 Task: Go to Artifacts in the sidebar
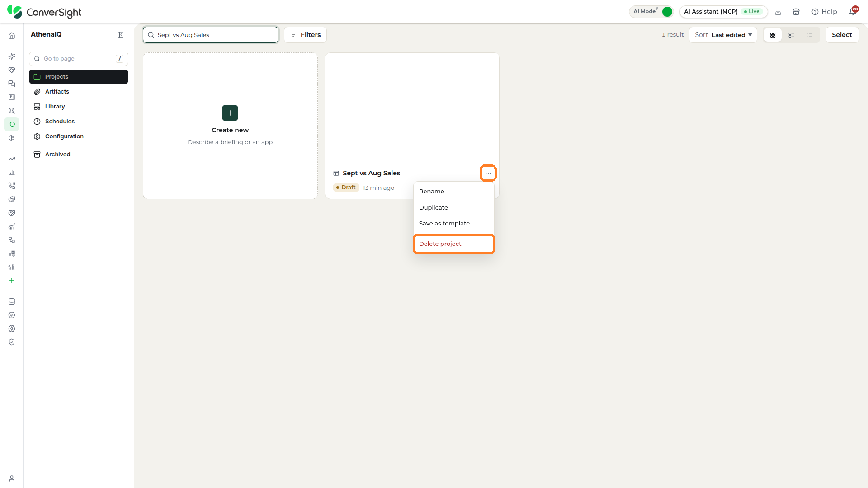[79, 92]
